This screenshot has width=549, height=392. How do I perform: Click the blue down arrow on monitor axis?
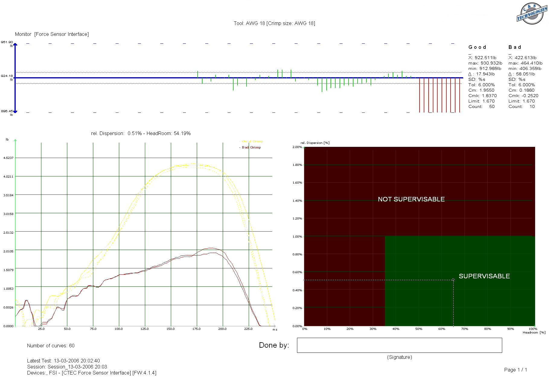(x=15, y=111)
